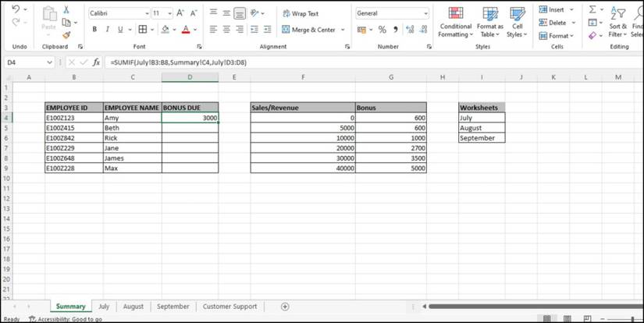Open Sort & Filter menu
Image resolution: width=644 pixels, height=323 pixels.
pyautogui.click(x=617, y=21)
